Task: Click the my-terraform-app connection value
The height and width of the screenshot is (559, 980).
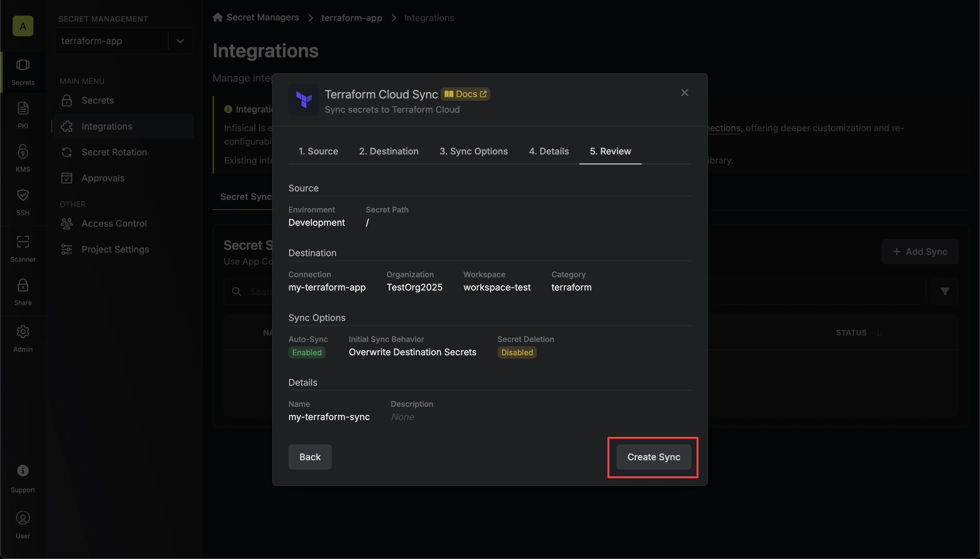Action: pyautogui.click(x=327, y=287)
